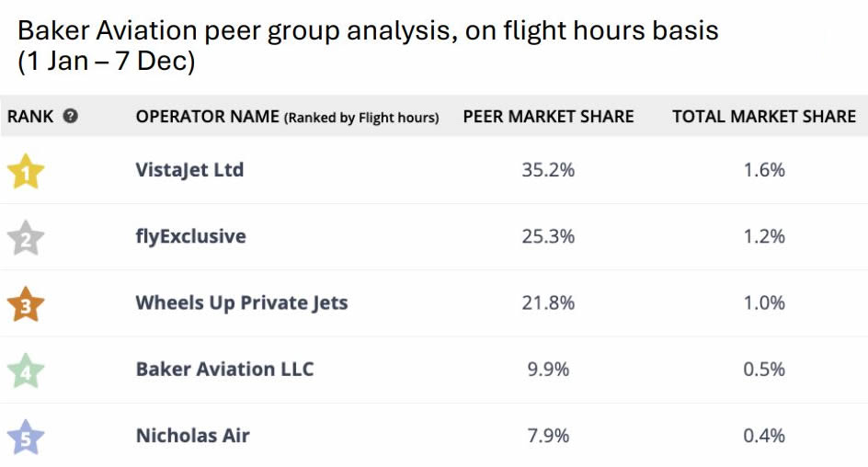Click the bronze rank 3 star
This screenshot has width=868, height=467.
pos(26,303)
